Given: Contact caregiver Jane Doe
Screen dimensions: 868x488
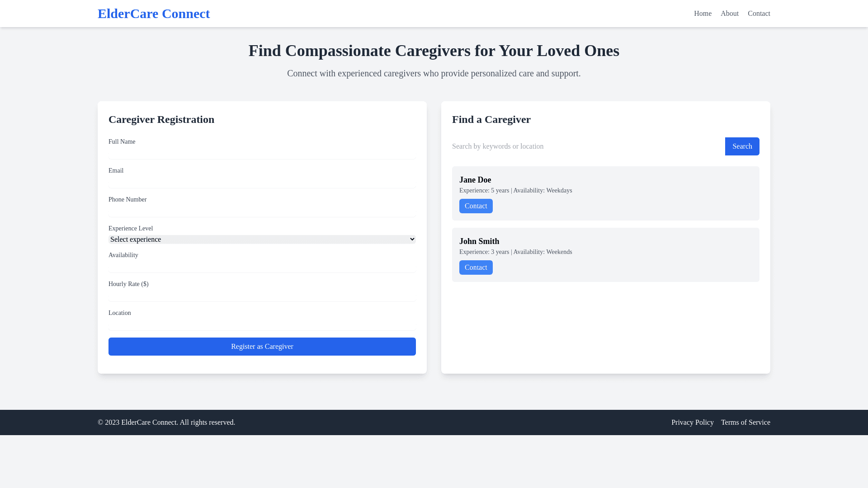Looking at the screenshot, I should [x=476, y=206].
